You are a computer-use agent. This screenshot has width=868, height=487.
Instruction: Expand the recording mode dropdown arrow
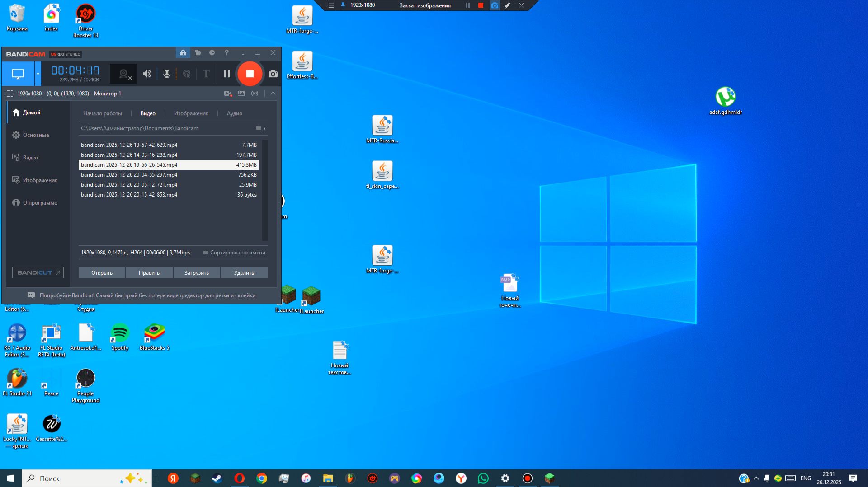coord(38,74)
